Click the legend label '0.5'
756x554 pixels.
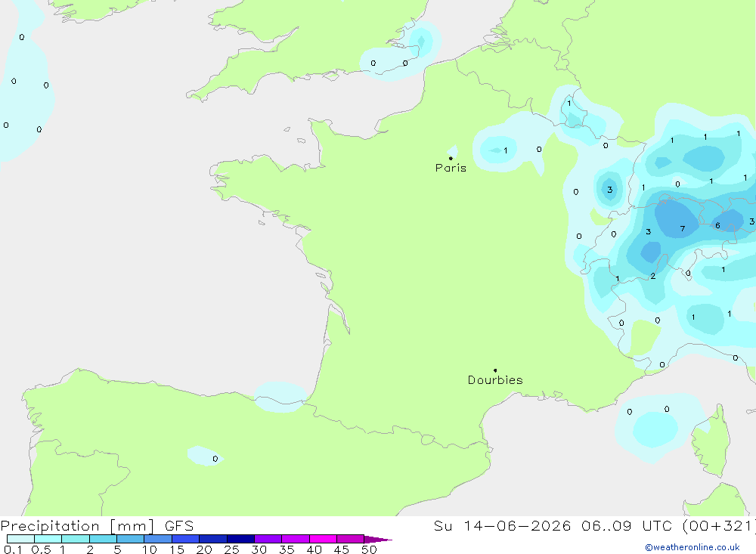tap(41, 549)
